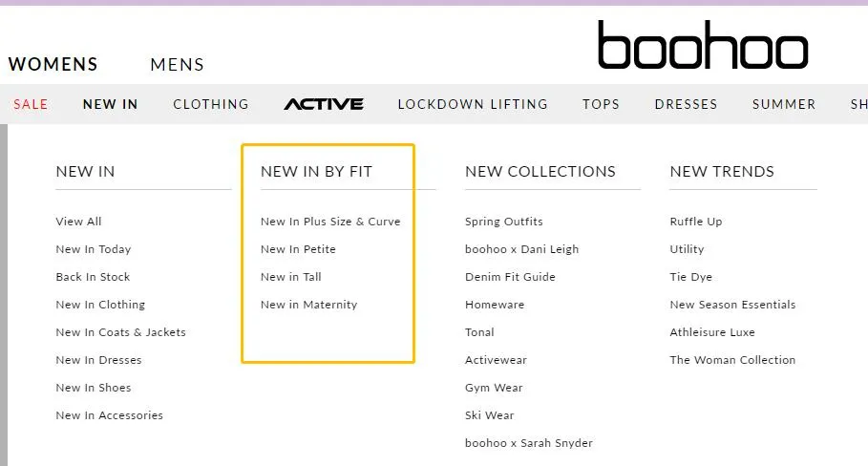The width and height of the screenshot is (868, 466).
Task: Open the Tie Dye trend
Action: coord(690,277)
